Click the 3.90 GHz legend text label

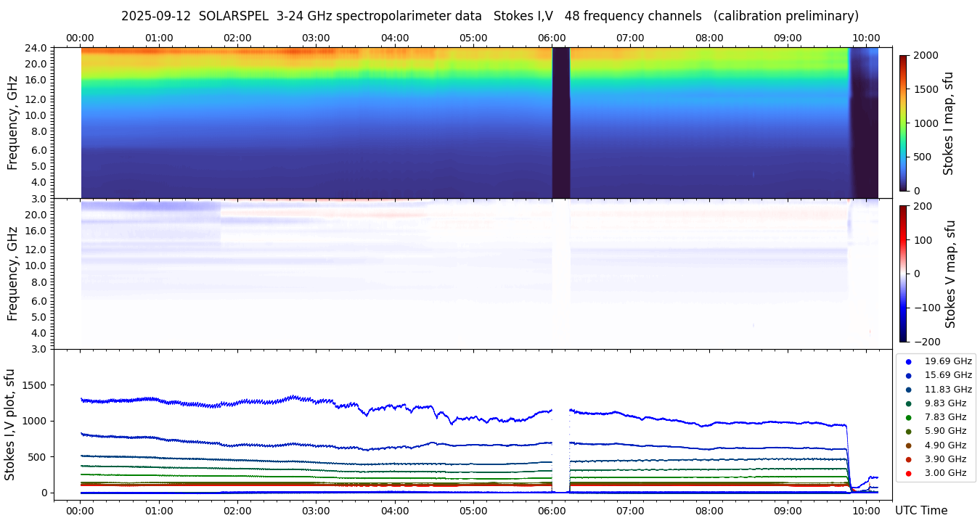pos(945,459)
